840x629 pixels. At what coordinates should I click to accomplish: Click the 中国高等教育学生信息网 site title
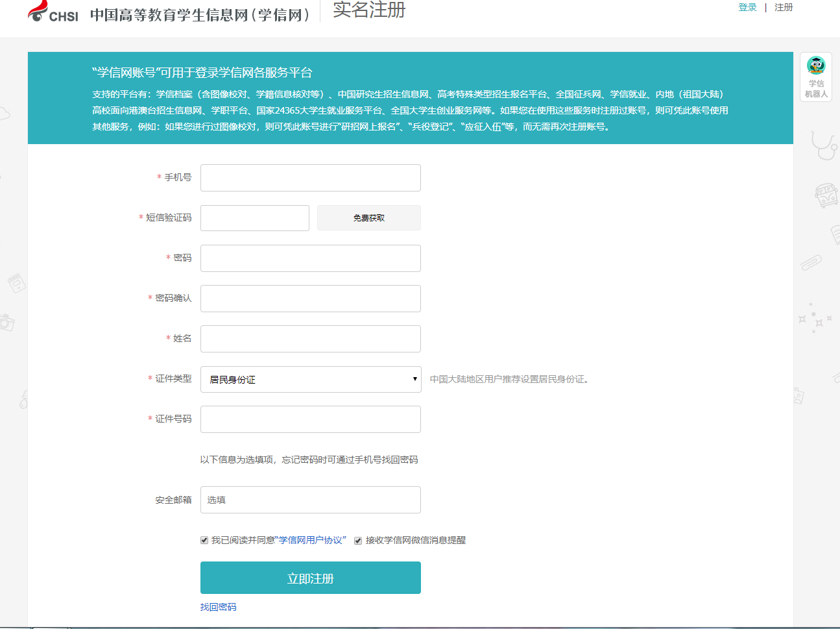(x=200, y=15)
